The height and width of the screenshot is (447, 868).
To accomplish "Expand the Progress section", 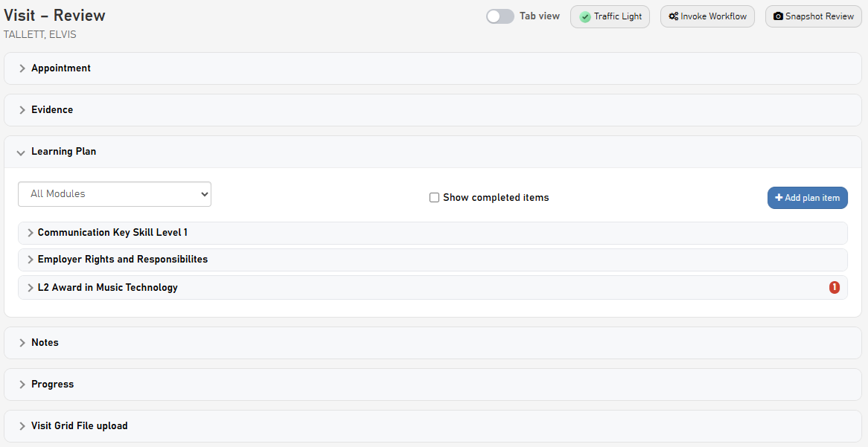I will coord(433,385).
